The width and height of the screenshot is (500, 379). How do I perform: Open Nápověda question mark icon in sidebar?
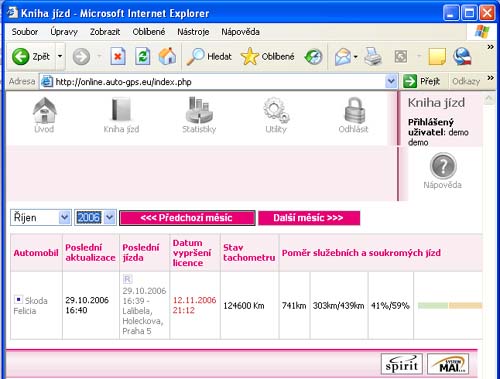443,171
